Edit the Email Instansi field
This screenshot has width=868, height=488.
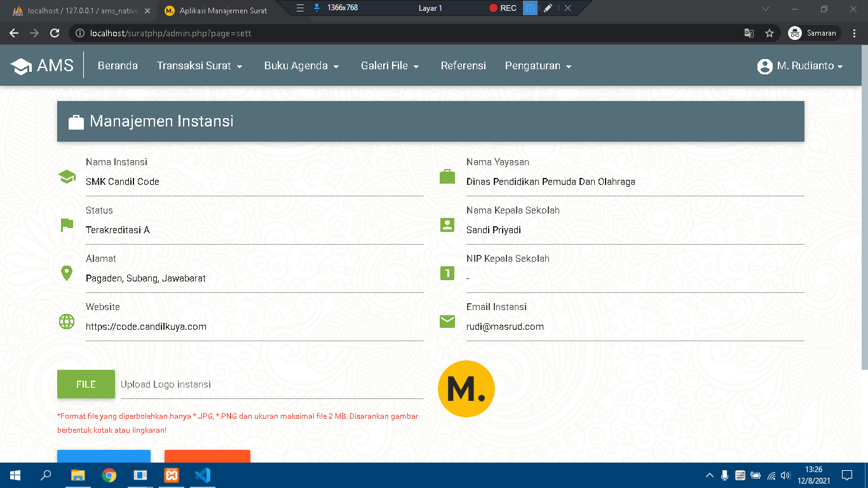(635, 327)
